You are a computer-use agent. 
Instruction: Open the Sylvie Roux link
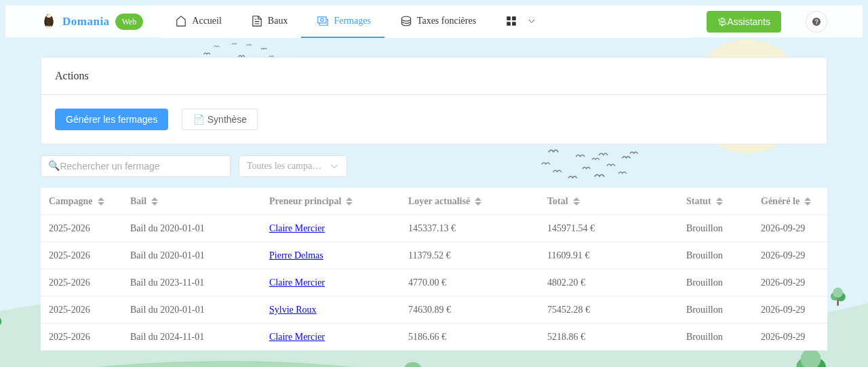click(293, 310)
